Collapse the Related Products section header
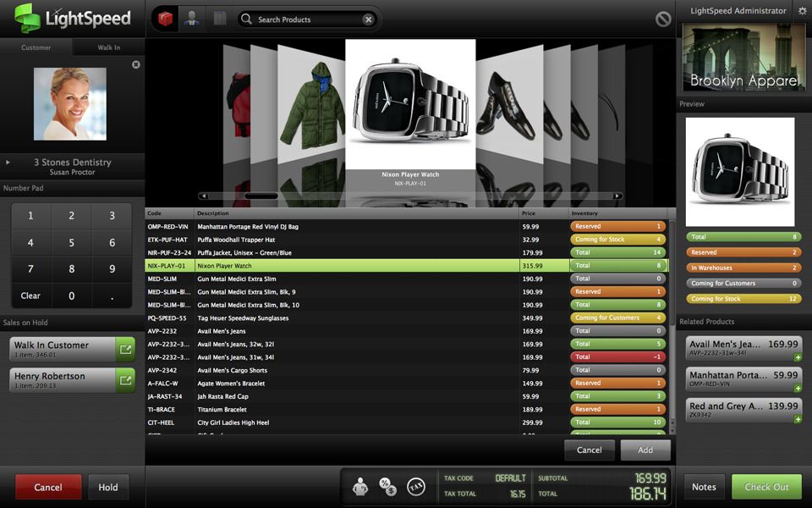This screenshot has height=508, width=812. (708, 320)
